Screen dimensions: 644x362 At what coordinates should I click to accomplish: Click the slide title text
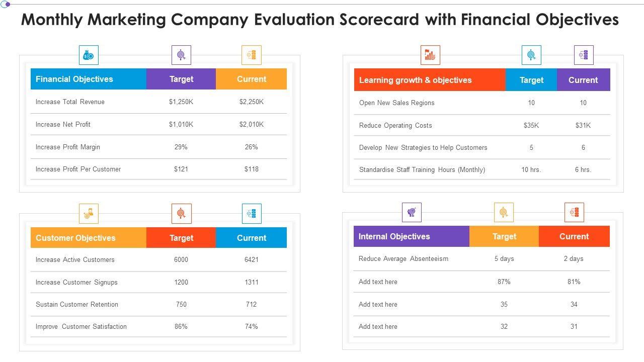click(320, 20)
